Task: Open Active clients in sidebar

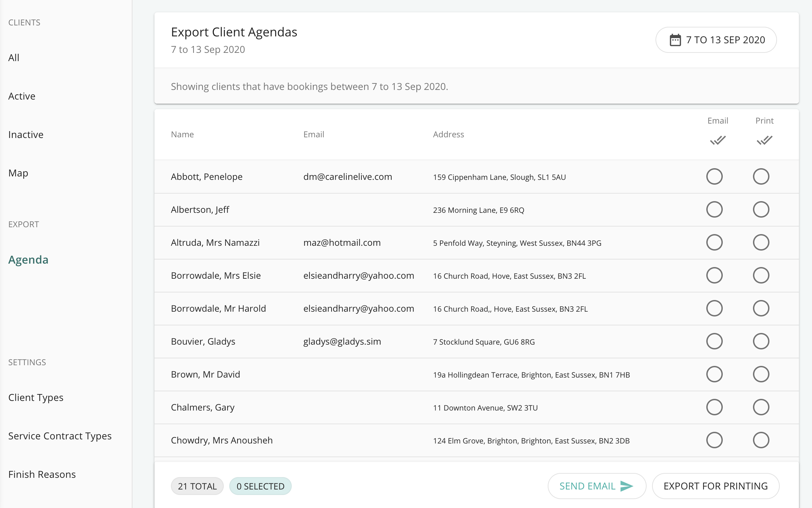Action: [x=22, y=96]
